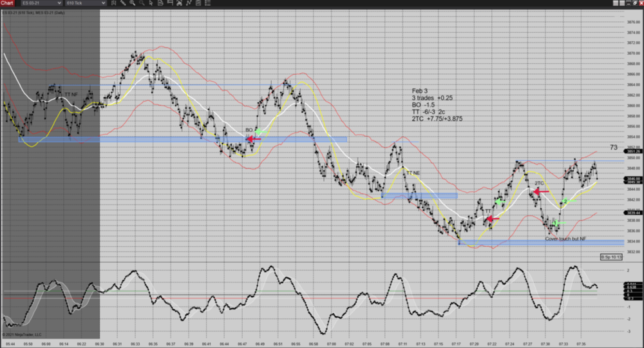
Task: Click the 'Cover touch but NF' annotation
Action: (567, 238)
